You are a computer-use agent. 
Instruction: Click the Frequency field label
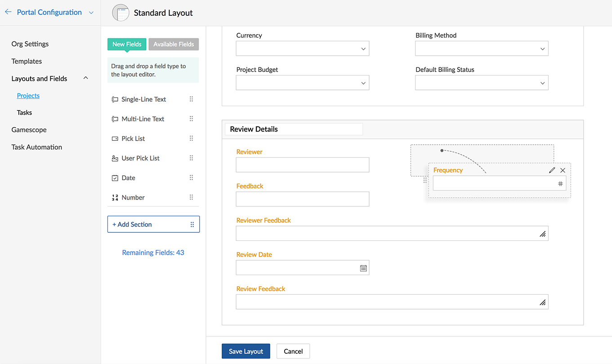pos(448,170)
